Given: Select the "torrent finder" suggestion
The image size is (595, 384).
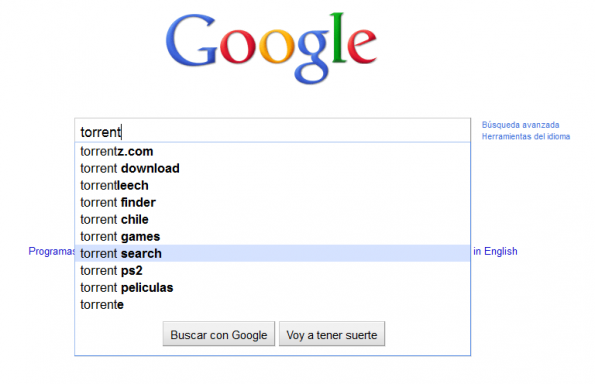Looking at the screenshot, I should coord(272,203).
